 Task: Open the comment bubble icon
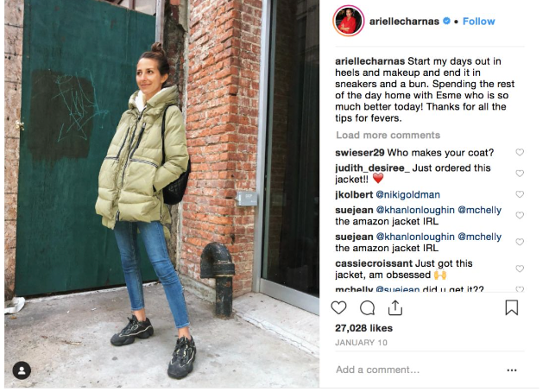pos(367,308)
